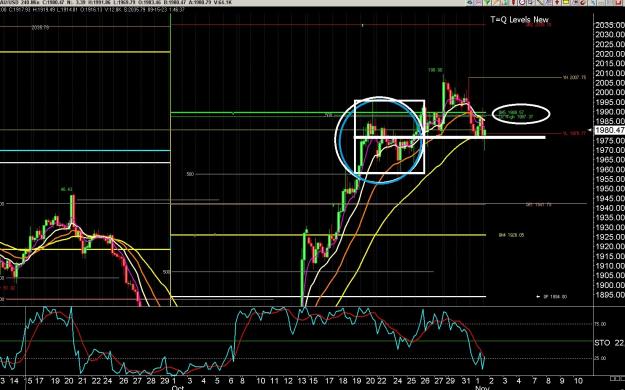Click the 1940.00 price axis label
This screenshot has height=390, width=625.
(x=610, y=208)
